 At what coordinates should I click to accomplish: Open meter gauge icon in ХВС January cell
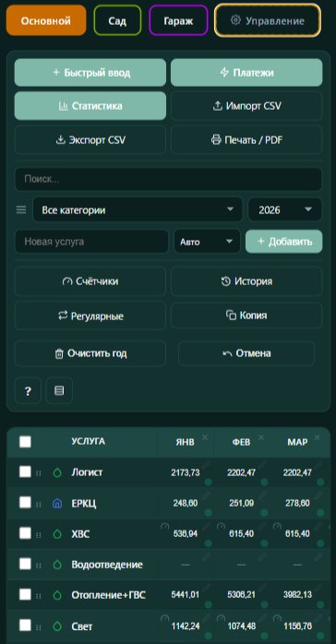point(164,526)
